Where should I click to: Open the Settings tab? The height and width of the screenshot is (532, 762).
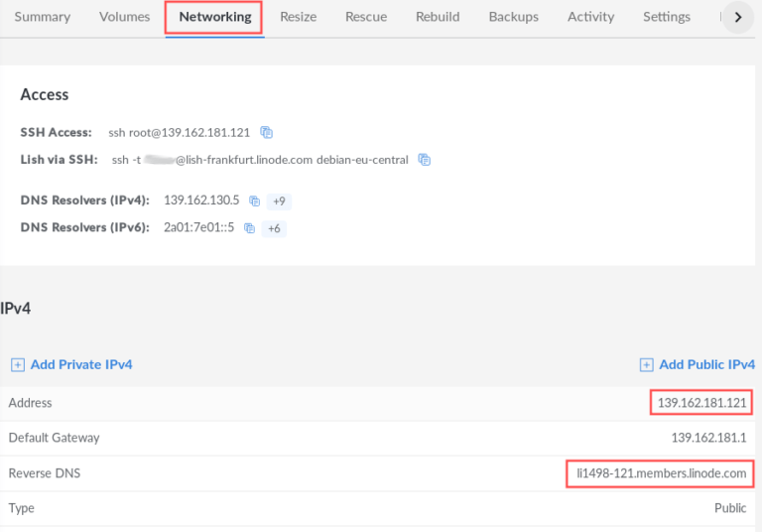tap(667, 17)
